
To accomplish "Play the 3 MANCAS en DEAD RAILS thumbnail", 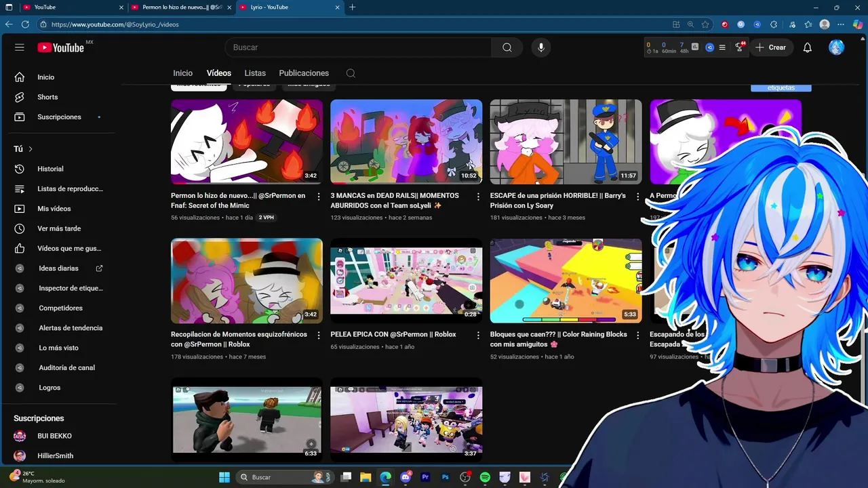I will pos(406,142).
